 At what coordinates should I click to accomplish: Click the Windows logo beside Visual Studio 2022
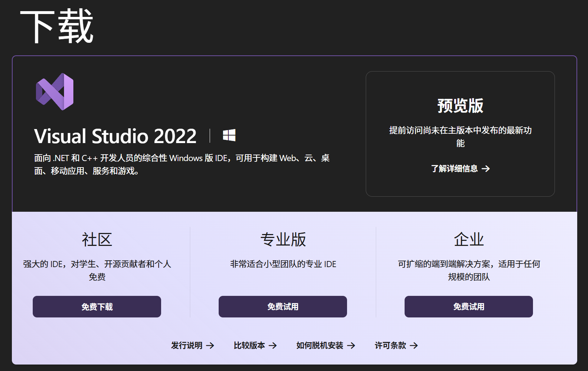229,136
